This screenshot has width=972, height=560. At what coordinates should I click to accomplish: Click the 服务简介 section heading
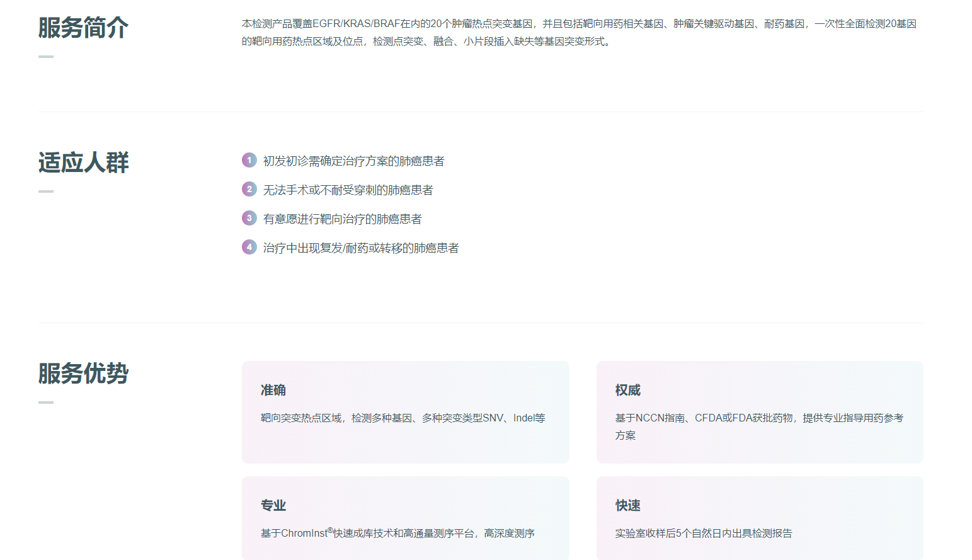(83, 28)
